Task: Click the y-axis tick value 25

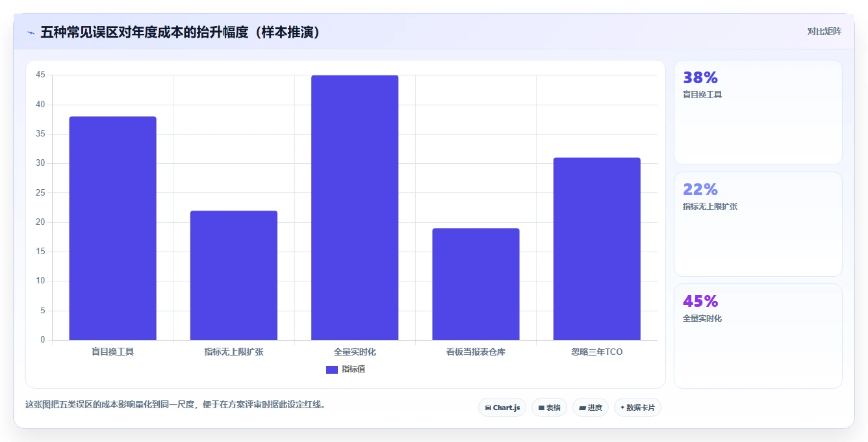Action: pyautogui.click(x=40, y=193)
